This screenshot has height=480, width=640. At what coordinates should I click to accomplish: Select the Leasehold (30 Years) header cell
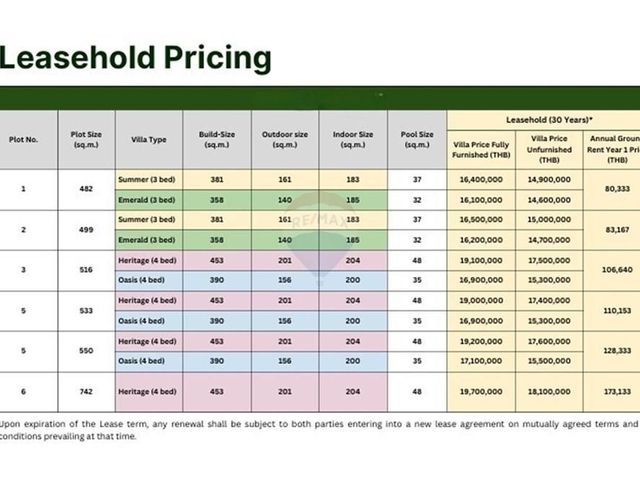pyautogui.click(x=544, y=120)
